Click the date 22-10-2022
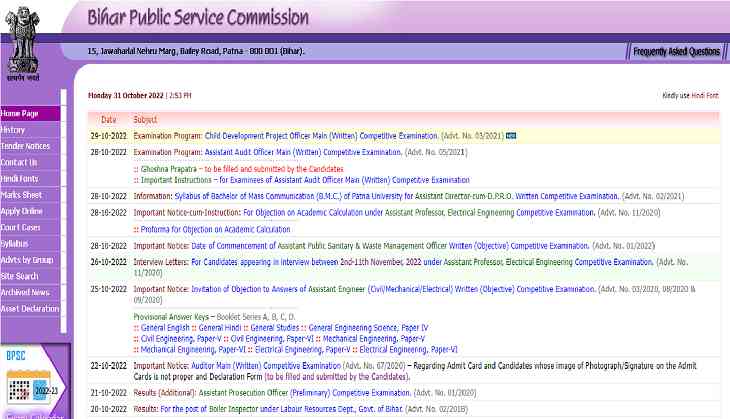Screen dimensions: 730x419 108,366
